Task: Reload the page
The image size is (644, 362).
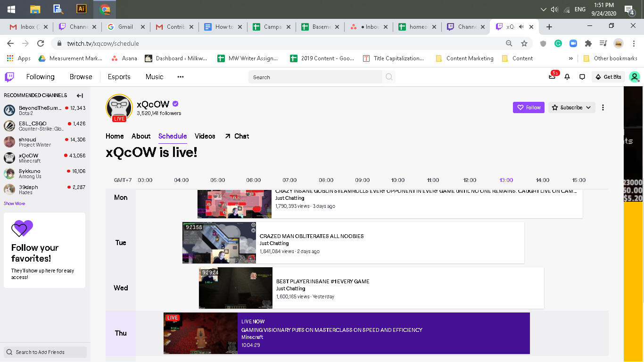Action: coord(41,43)
